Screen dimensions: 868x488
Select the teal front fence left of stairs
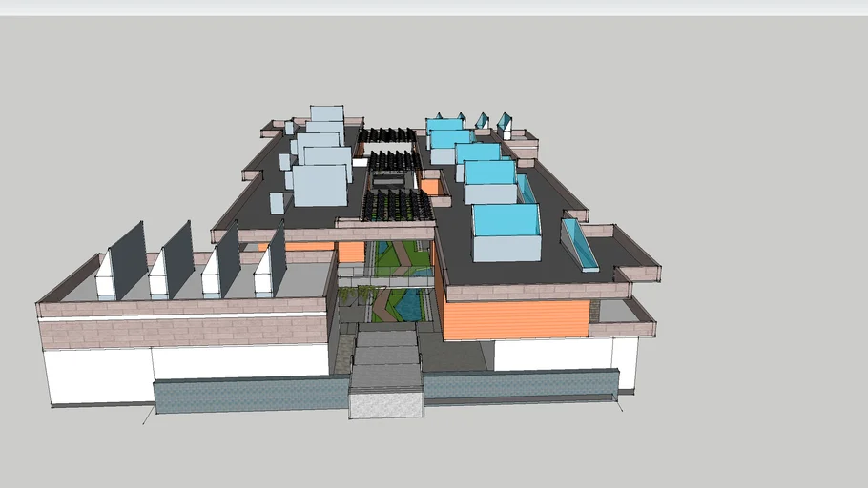[x=250, y=396]
